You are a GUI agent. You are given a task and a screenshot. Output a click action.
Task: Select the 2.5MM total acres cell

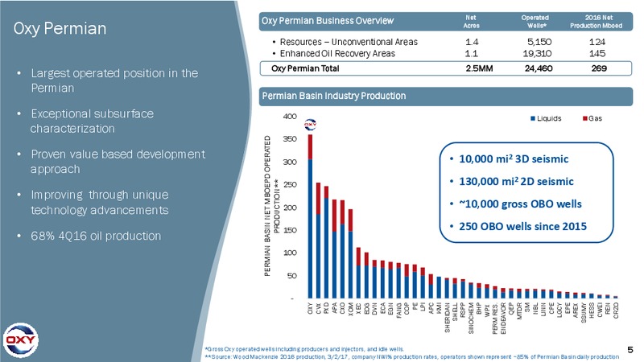pos(479,68)
